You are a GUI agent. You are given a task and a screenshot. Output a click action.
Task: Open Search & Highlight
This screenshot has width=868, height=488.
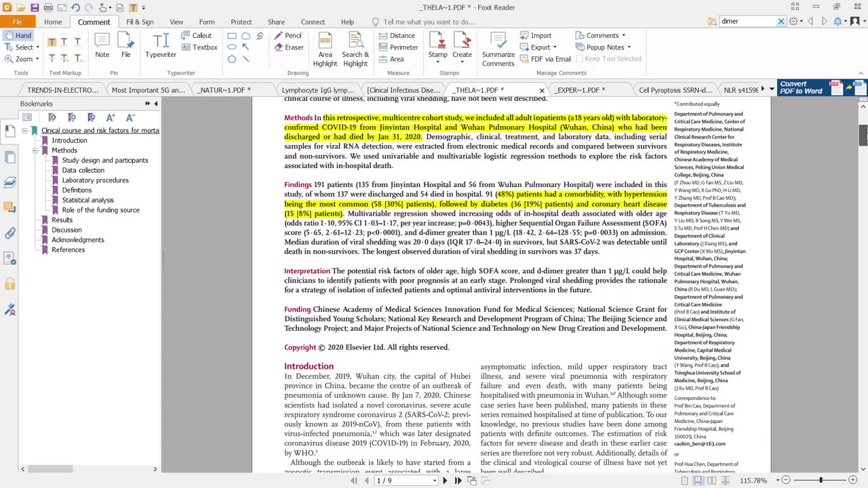pyautogui.click(x=355, y=49)
